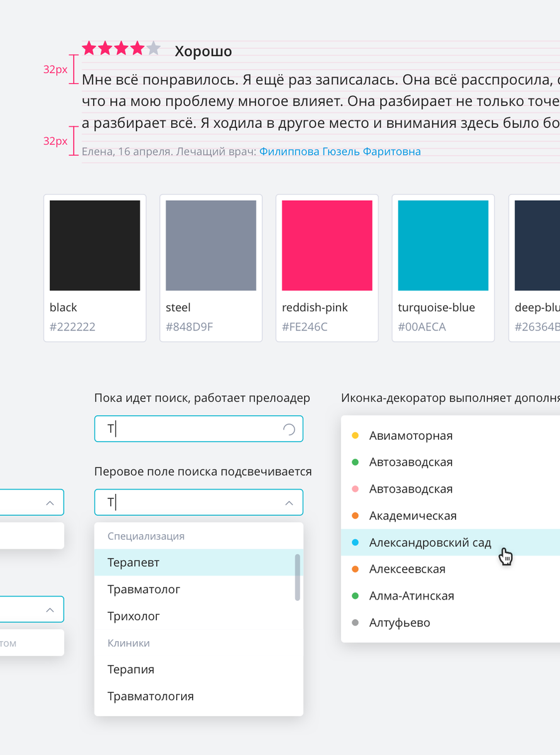Select the Академическая station

click(451, 516)
